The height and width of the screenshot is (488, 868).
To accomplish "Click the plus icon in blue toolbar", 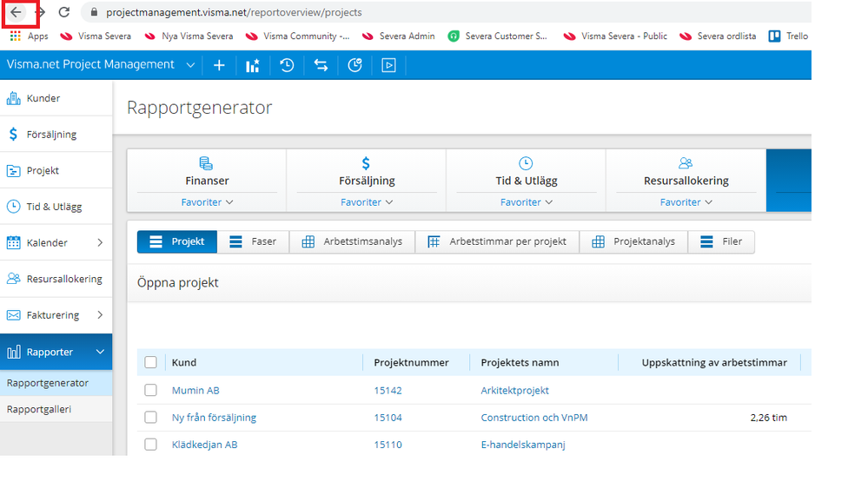I will pyautogui.click(x=219, y=65).
